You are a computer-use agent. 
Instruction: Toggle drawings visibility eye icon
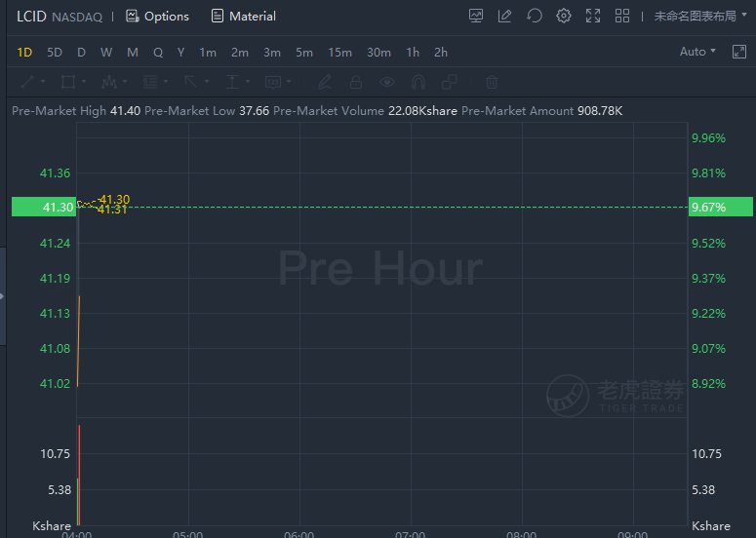click(x=387, y=82)
